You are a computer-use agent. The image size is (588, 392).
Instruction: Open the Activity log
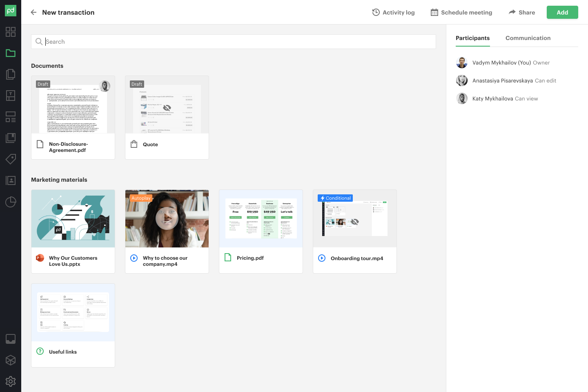pos(393,12)
